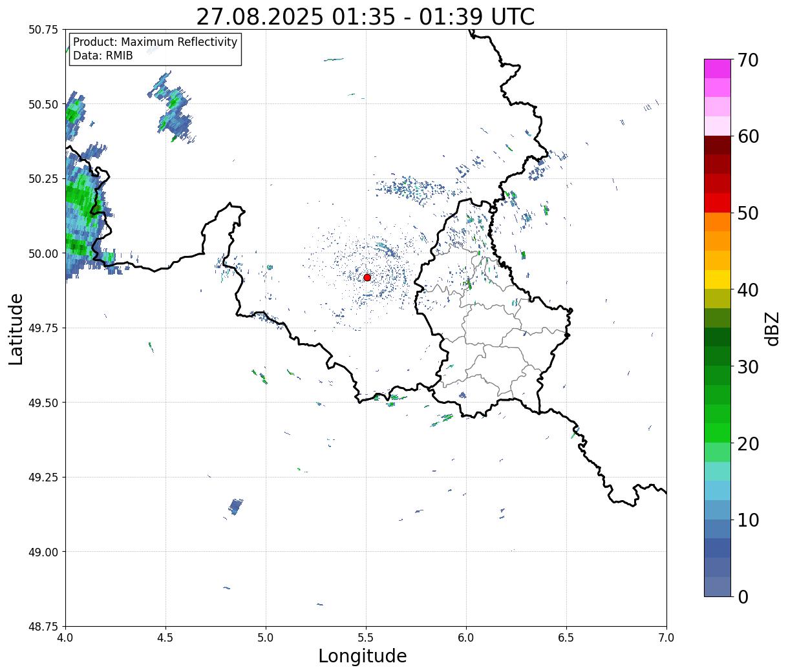Click the dark maroon swatch just below 60

coord(718,145)
